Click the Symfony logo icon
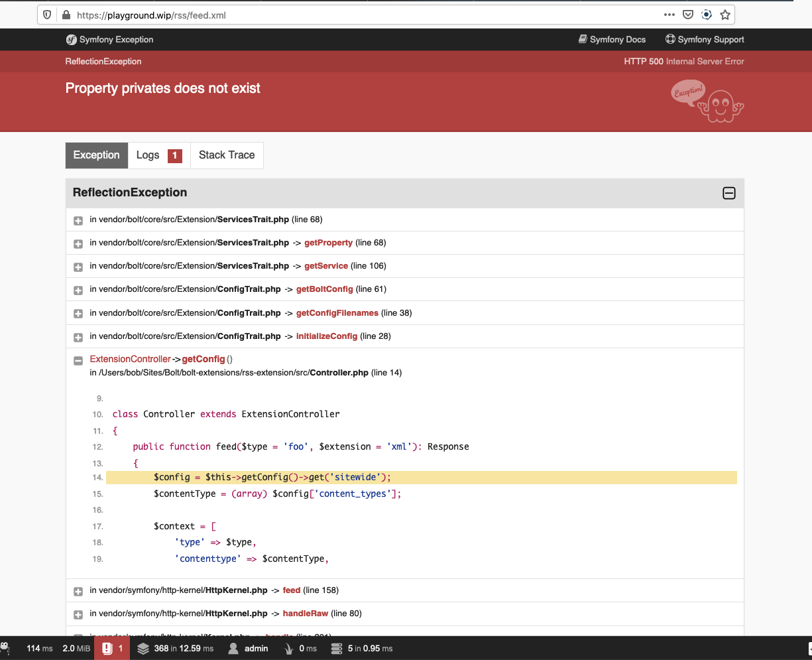The height and width of the screenshot is (660, 812). click(x=71, y=40)
